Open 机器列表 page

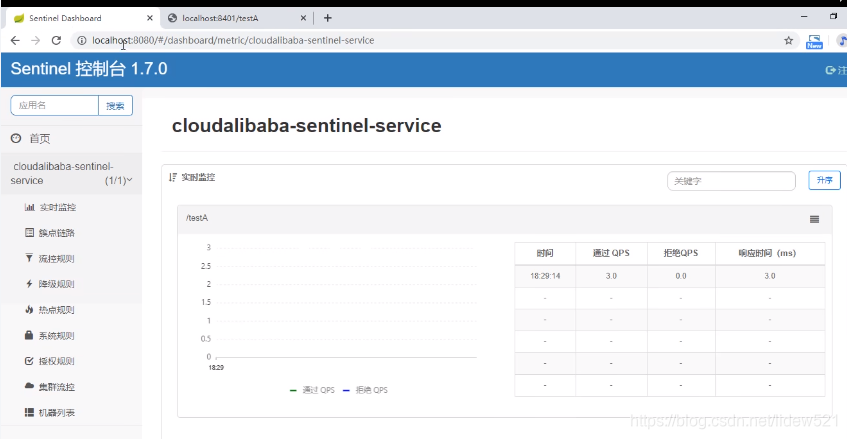tap(57, 413)
